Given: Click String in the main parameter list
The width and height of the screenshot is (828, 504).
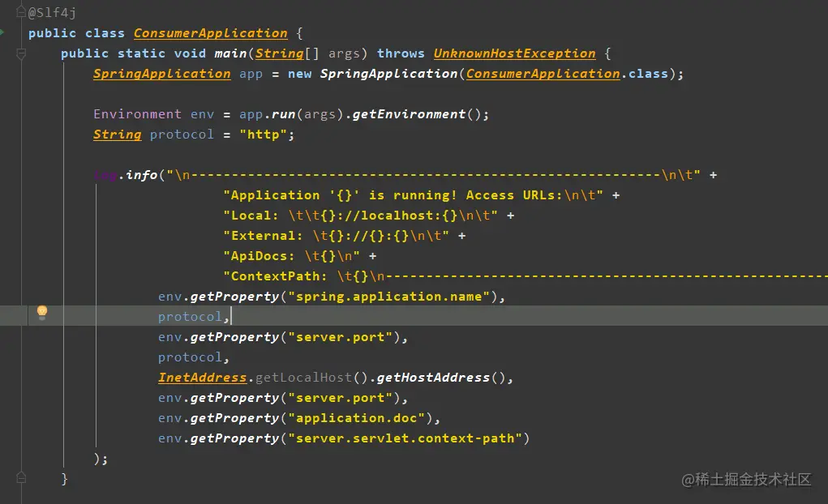Looking at the screenshot, I should (x=279, y=53).
